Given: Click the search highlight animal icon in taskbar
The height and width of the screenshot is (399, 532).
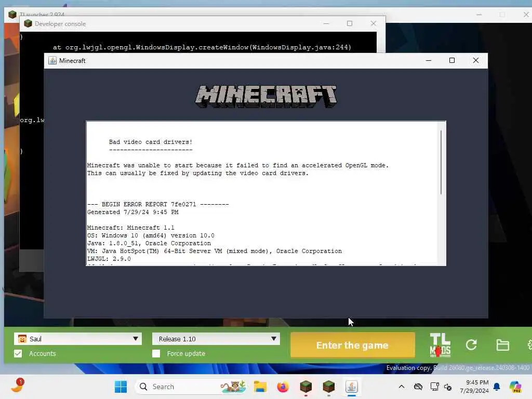Looking at the screenshot, I should click(x=233, y=387).
